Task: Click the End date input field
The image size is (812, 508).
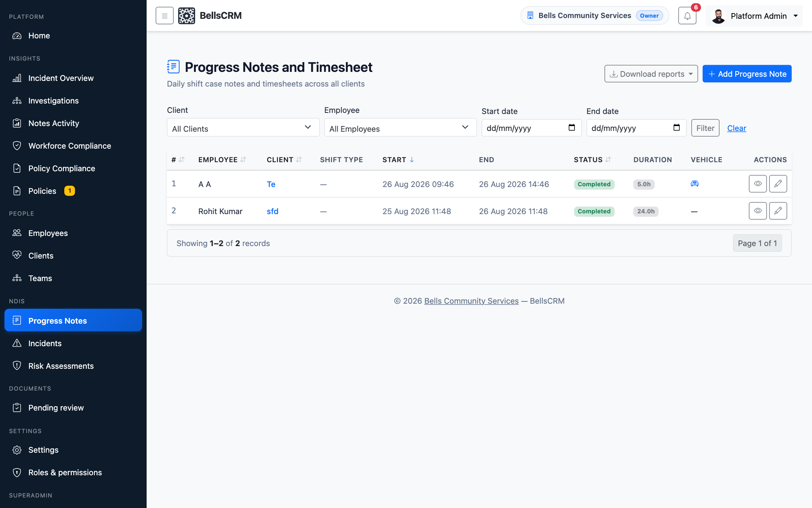Action: [x=636, y=128]
